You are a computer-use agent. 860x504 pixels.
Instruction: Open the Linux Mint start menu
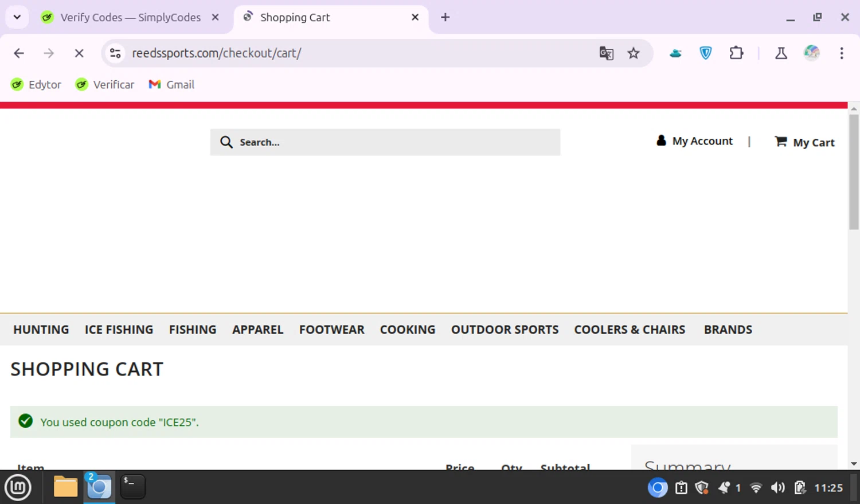(x=18, y=487)
